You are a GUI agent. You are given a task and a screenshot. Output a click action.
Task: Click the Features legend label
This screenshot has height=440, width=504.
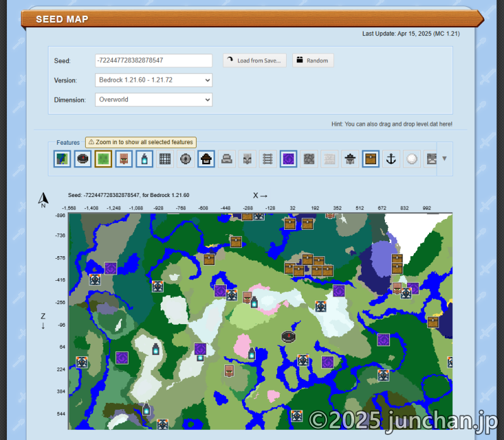pyautogui.click(x=68, y=142)
